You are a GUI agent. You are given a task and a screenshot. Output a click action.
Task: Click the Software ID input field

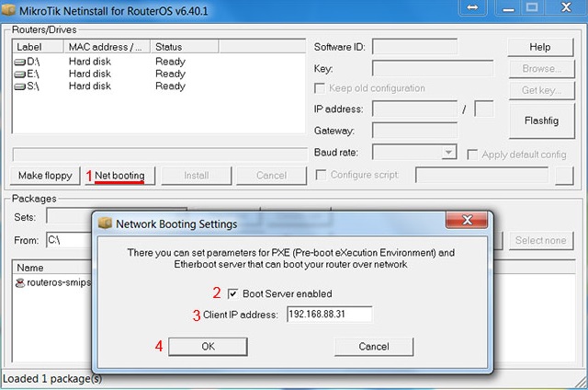click(x=414, y=47)
